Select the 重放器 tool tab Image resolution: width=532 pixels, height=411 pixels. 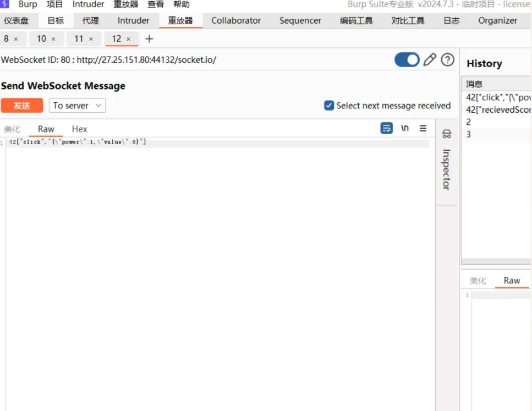click(180, 21)
